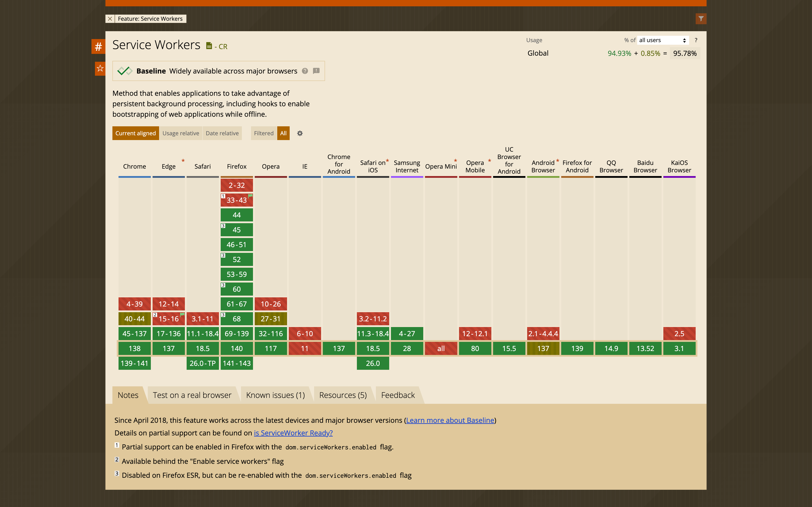812x507 pixels.
Task: Click Firefox 141-143 future versions cell
Action: [237, 363]
